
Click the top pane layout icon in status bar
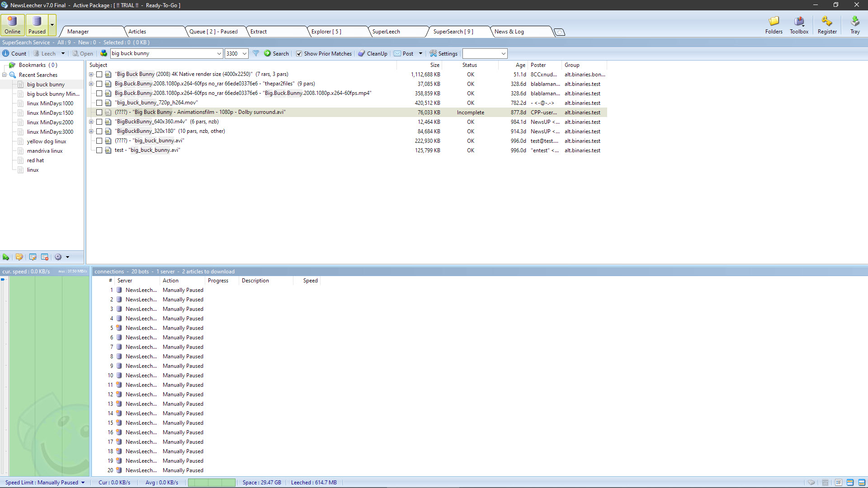coord(850,483)
